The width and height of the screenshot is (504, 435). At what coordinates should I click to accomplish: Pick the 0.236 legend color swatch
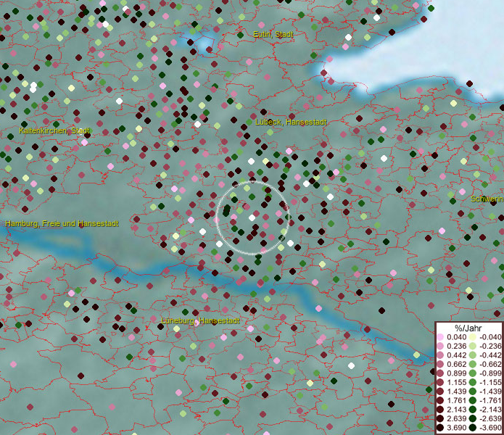tap(440, 346)
